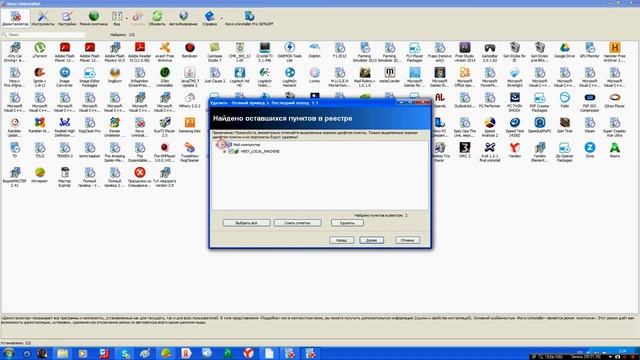The height and width of the screenshot is (360, 640).
Task: Select the Zona program icon
Action: [589, 150]
